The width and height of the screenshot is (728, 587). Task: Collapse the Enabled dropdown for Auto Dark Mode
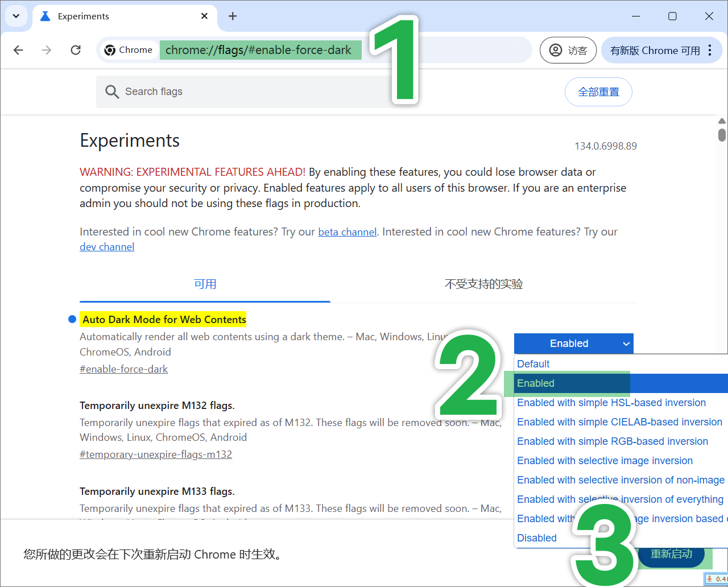point(573,344)
